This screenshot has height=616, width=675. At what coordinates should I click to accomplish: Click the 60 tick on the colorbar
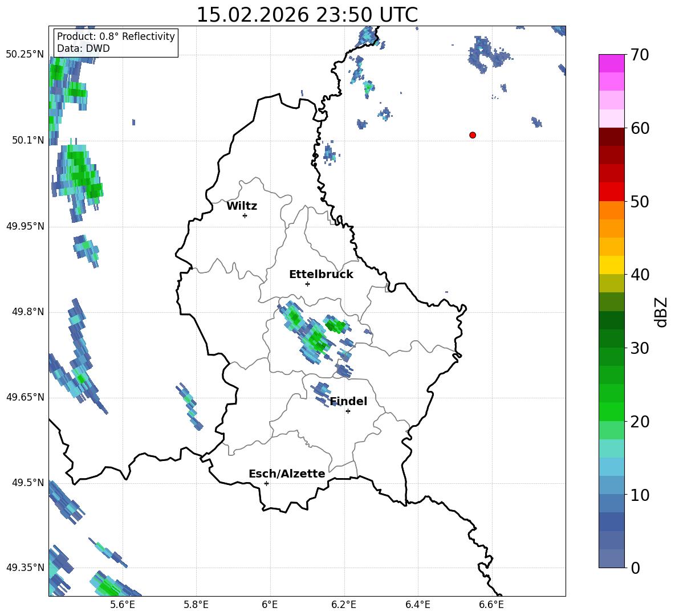click(639, 128)
